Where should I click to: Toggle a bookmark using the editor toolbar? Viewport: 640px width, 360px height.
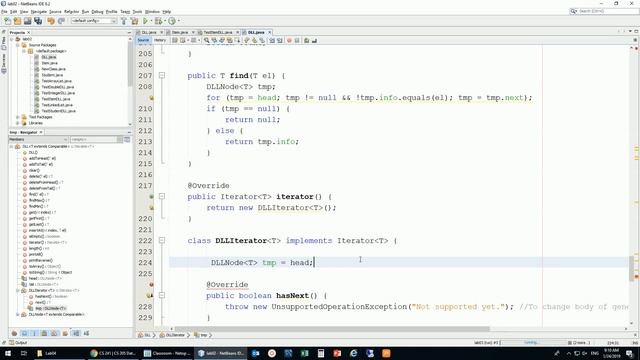point(262,40)
